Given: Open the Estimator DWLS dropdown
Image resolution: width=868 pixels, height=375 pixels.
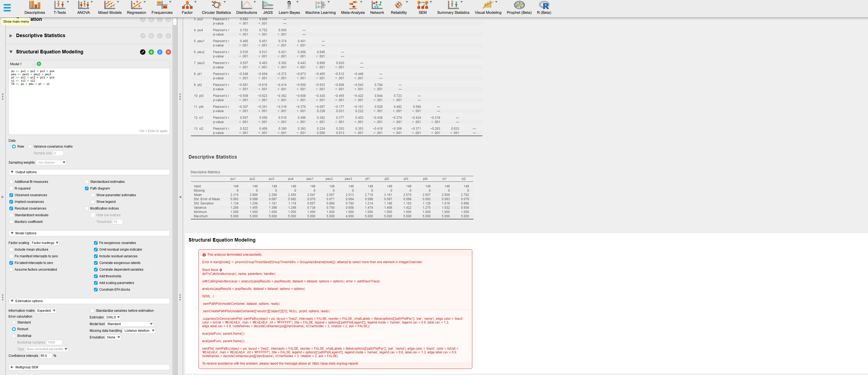Looking at the screenshot, I should click(x=113, y=317).
